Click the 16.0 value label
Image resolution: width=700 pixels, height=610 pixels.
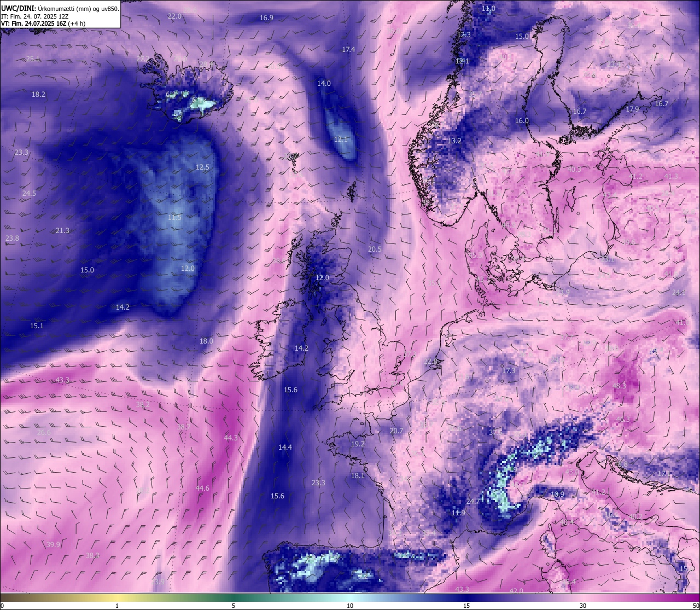[522, 121]
